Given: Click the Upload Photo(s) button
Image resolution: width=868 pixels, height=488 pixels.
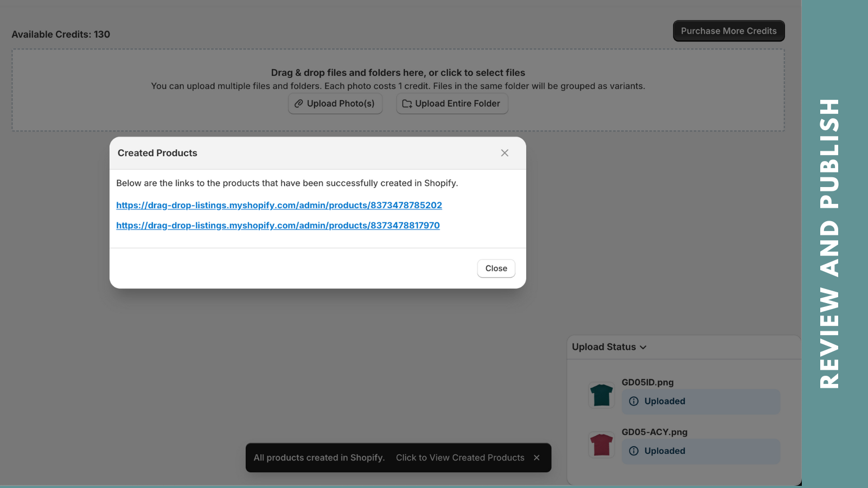Looking at the screenshot, I should [x=335, y=104].
